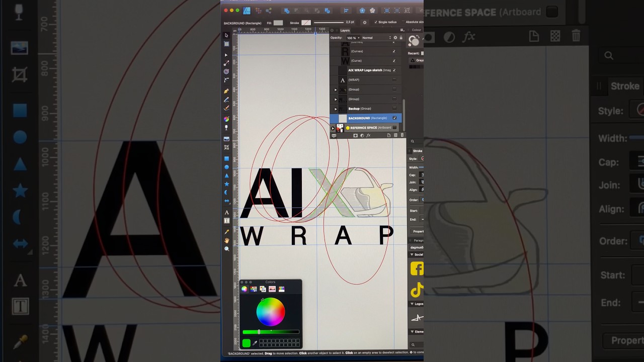Show the Backup group layer

394,109
